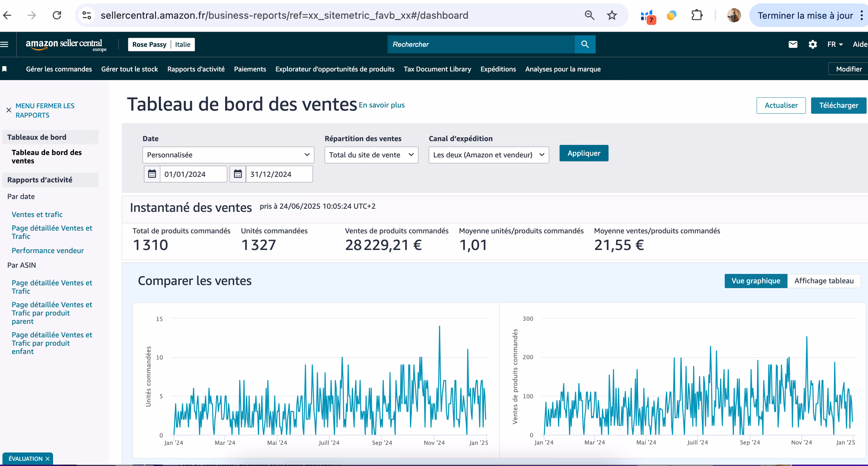Viewport: 868px width, 466px height.
Task: Bookmark page with the star icon
Action: click(x=612, y=15)
